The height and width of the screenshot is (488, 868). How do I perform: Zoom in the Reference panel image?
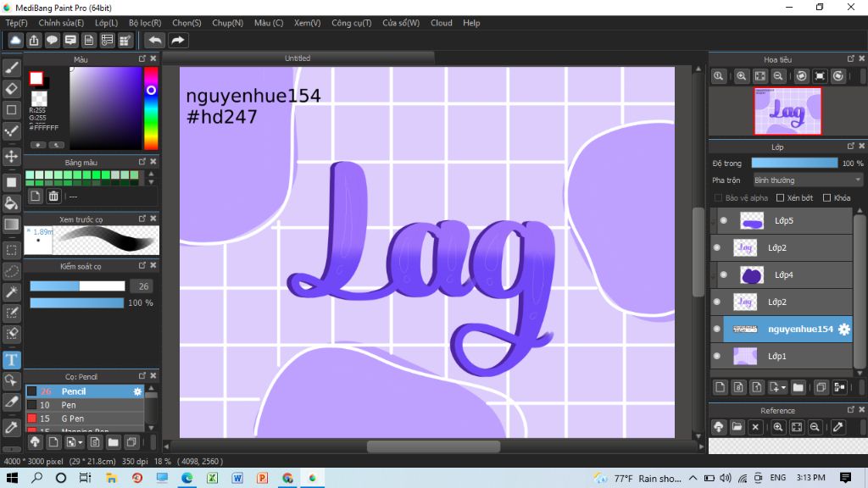click(x=778, y=427)
